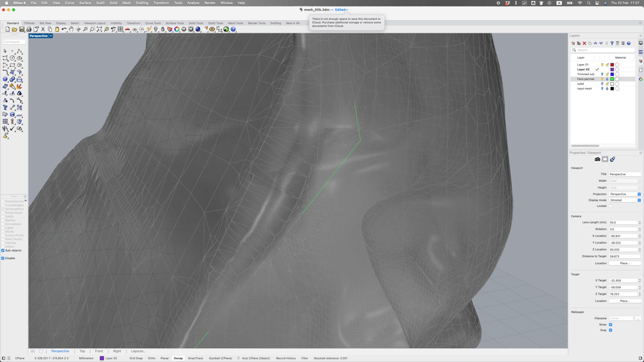Select the Explode tool in left sidebar

tap(19, 86)
